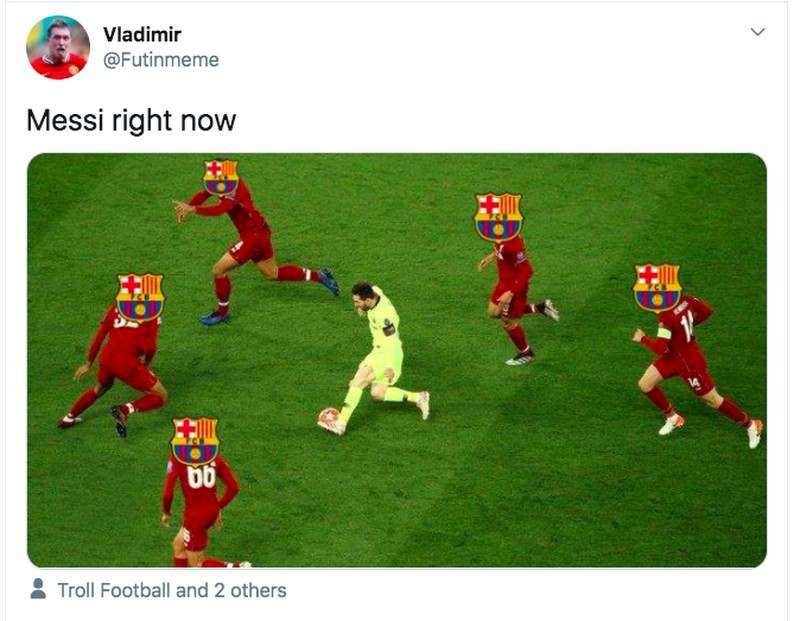Click the person silhouette icon beside Troll Football
This screenshot has width=800, height=621.
[39, 591]
